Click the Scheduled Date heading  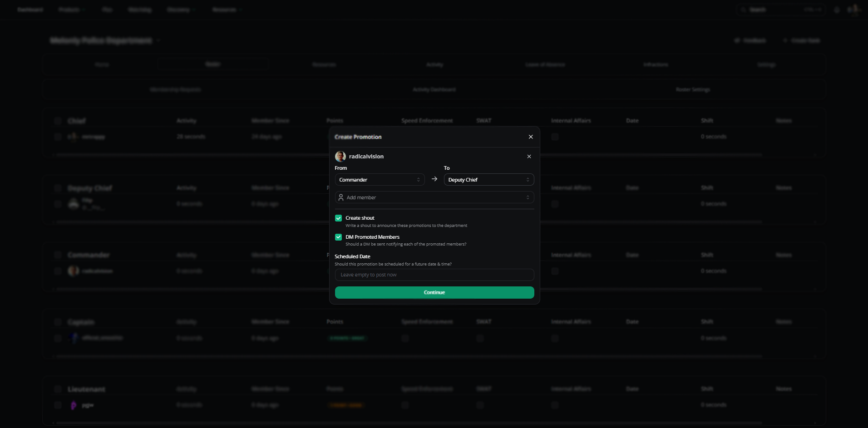352,256
